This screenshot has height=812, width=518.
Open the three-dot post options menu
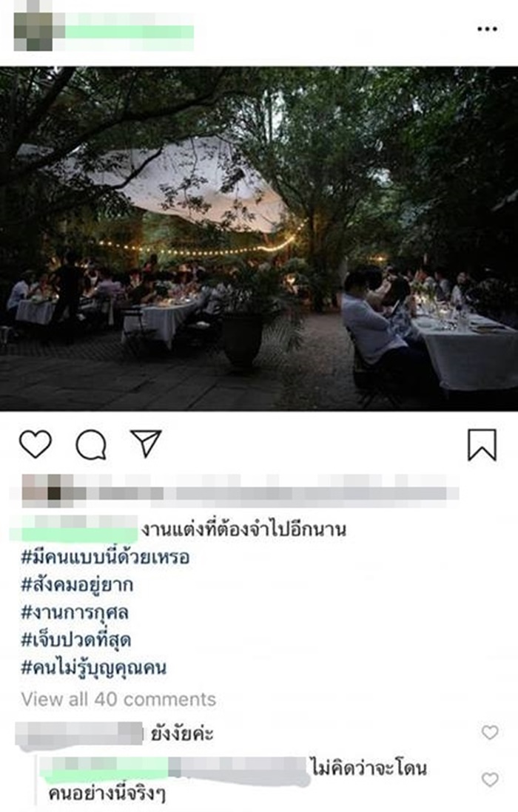487,29
